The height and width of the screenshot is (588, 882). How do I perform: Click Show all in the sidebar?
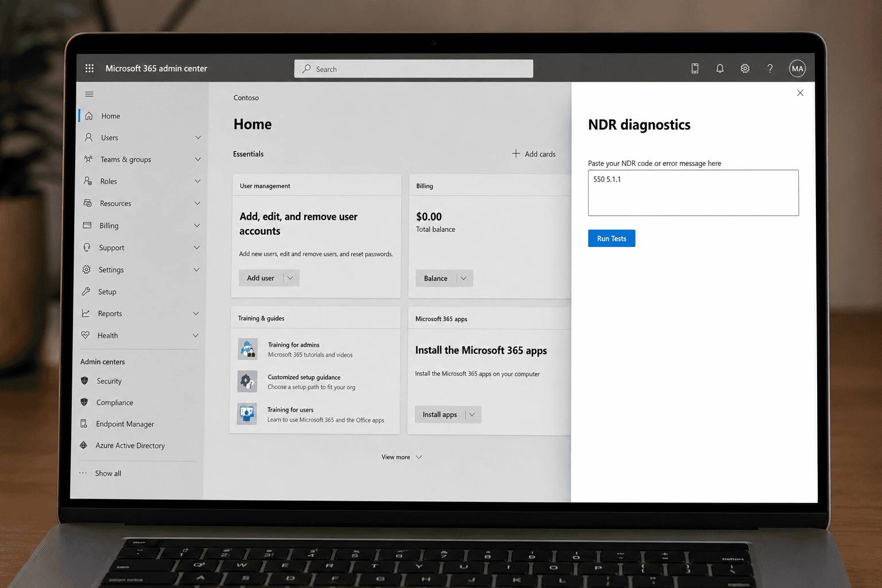click(108, 473)
